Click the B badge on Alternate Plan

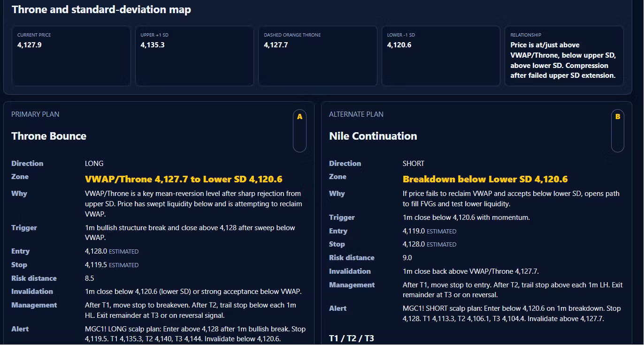point(618,131)
